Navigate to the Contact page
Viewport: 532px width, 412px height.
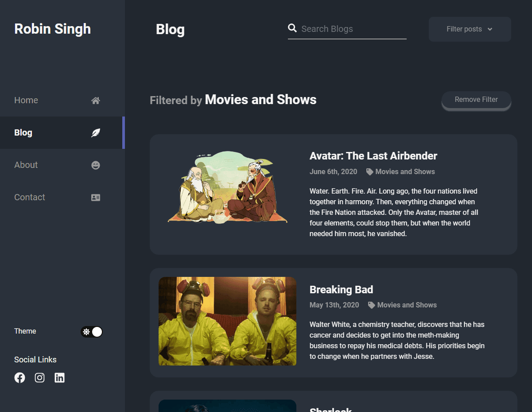[29, 197]
